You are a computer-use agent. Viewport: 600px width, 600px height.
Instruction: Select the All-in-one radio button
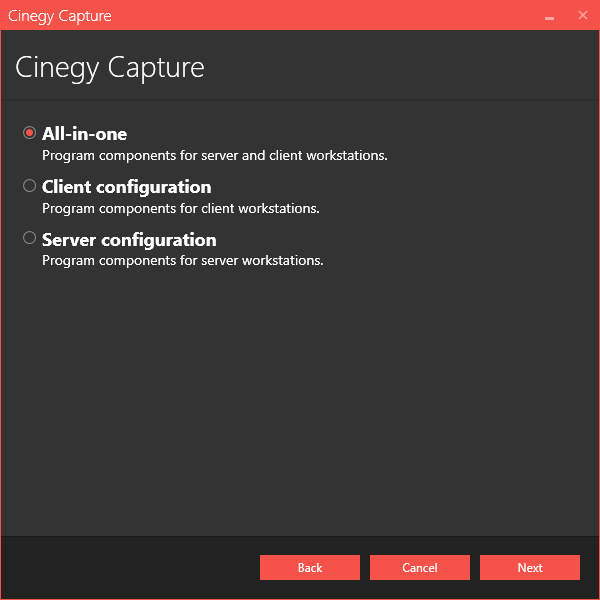[30, 133]
